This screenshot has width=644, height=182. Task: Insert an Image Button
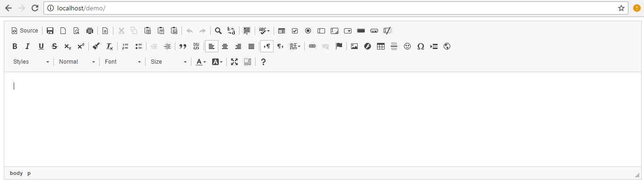(374, 31)
